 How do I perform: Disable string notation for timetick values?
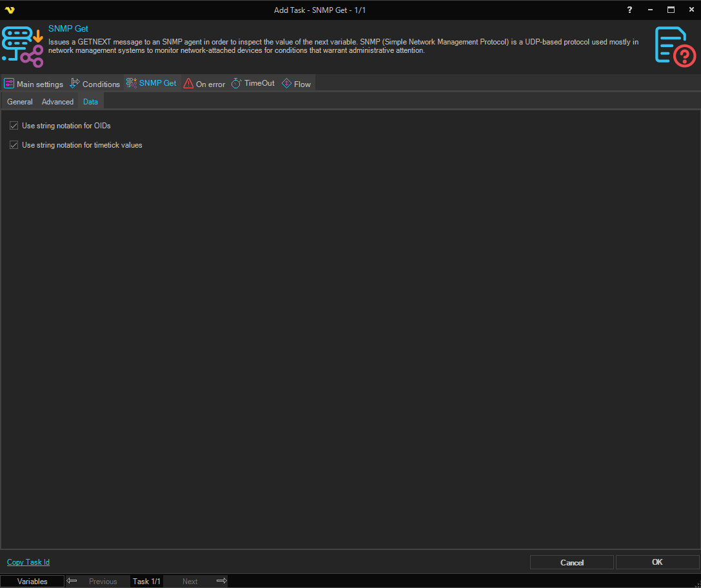pyautogui.click(x=14, y=145)
